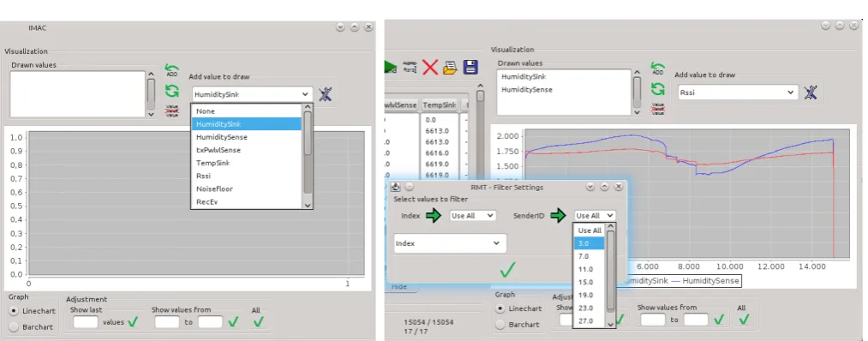Click the 'Show last' input field in IMAC window
Viewport: 868px width, 341px height.
pos(85,321)
